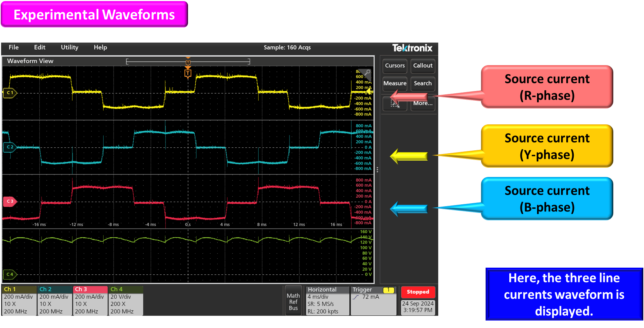
Task: Open the Ch 3 settings badge
Action: coord(90,300)
